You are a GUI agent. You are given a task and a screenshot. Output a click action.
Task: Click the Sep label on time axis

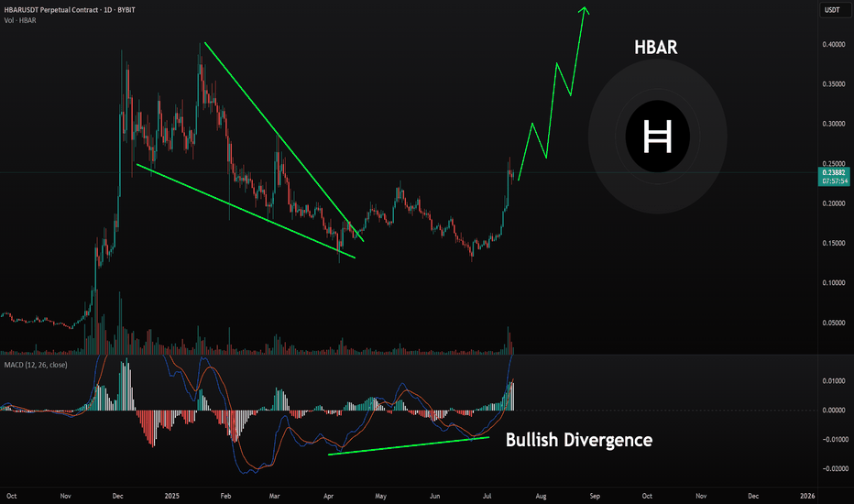(595, 496)
